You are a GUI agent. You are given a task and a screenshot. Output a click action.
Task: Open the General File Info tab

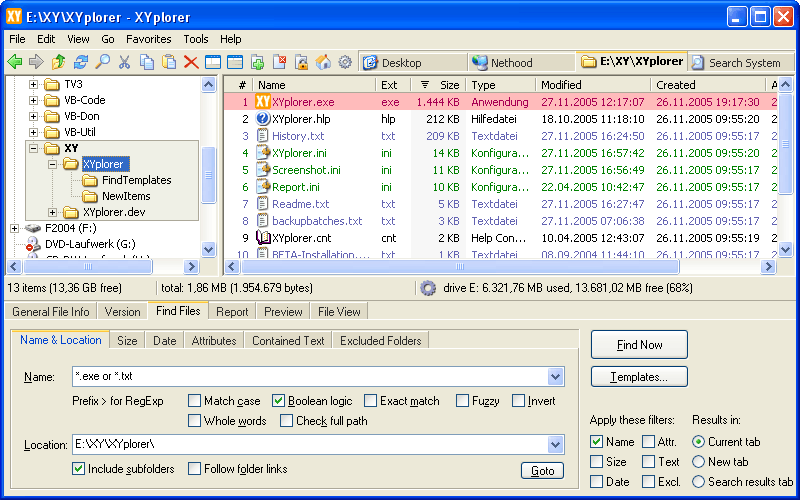[51, 312]
